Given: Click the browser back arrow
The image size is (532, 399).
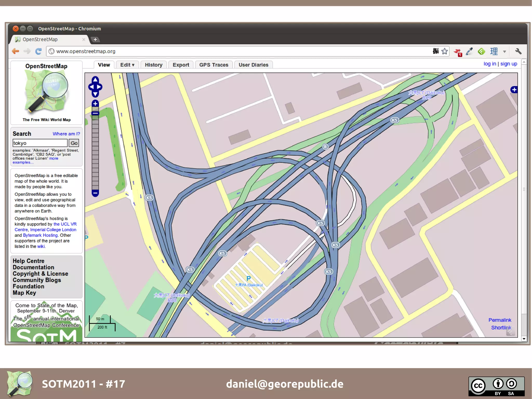Looking at the screenshot, I should pyautogui.click(x=16, y=51).
